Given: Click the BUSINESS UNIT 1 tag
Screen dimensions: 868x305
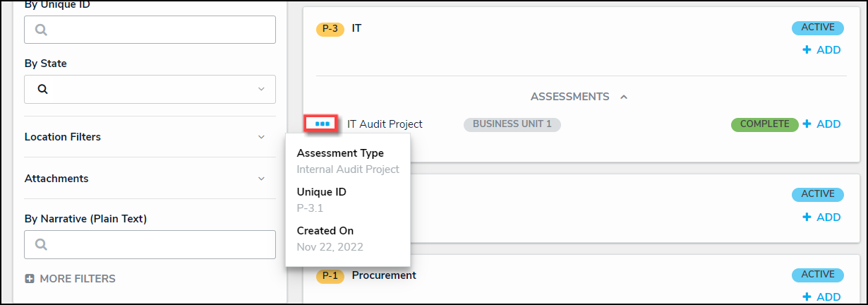Looking at the screenshot, I should (512, 124).
